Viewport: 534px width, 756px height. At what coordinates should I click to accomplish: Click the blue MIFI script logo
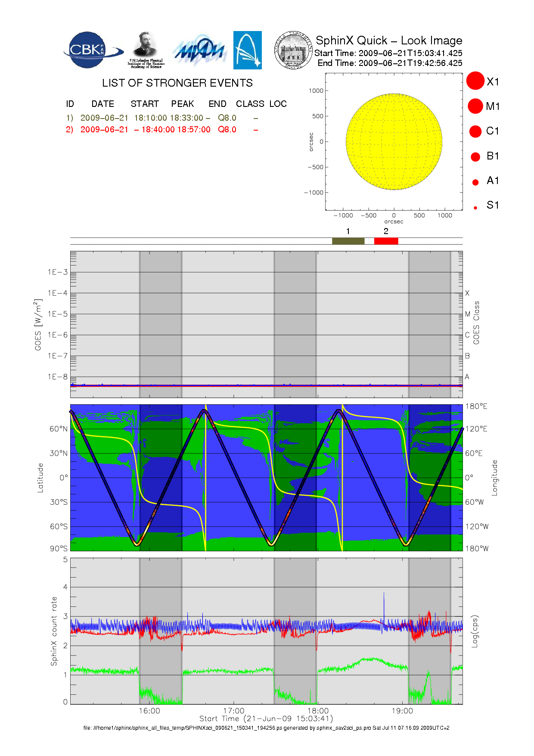tap(199, 51)
